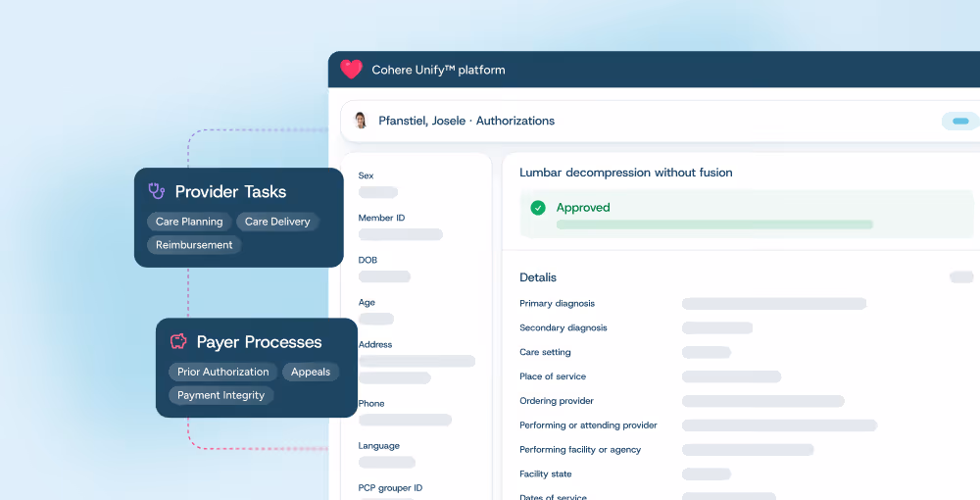Click the Performing facility or agency label
Screen dimensions: 980x500
pyautogui.click(x=580, y=449)
